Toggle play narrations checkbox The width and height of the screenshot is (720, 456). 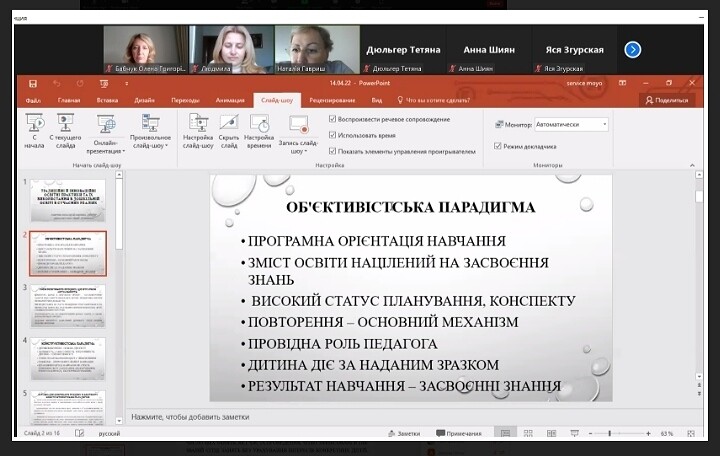tap(332, 119)
